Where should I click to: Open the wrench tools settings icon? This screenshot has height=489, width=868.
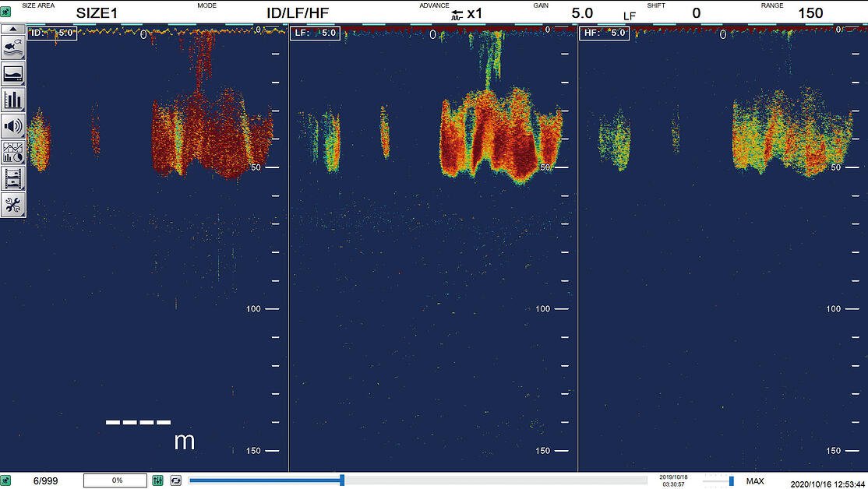[x=12, y=205]
